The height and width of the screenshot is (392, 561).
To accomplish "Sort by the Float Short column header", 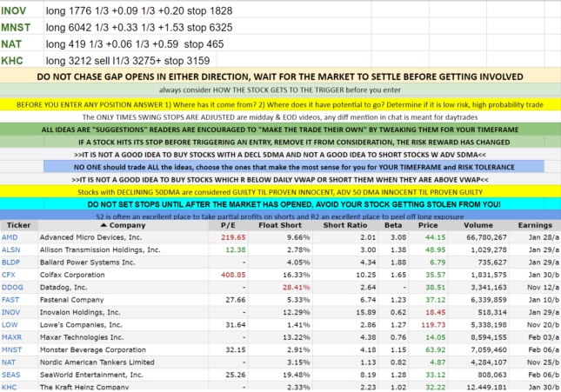I will point(280,225).
